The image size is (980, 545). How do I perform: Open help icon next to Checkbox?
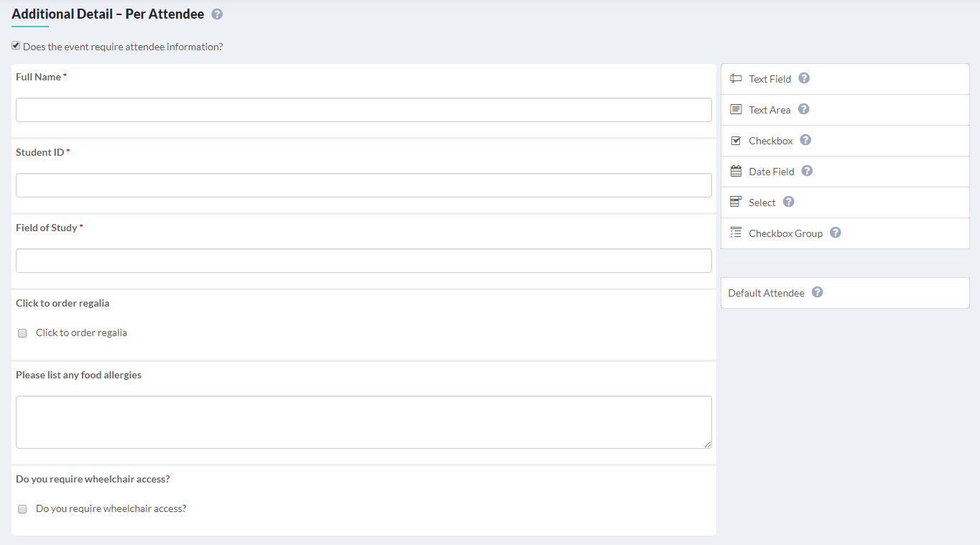pos(805,140)
